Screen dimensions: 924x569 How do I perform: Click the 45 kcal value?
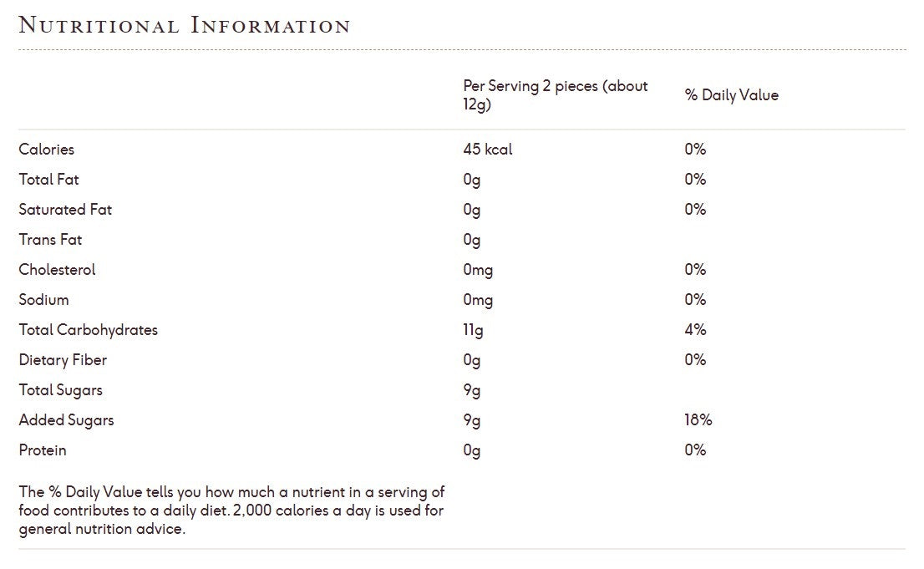(x=488, y=150)
